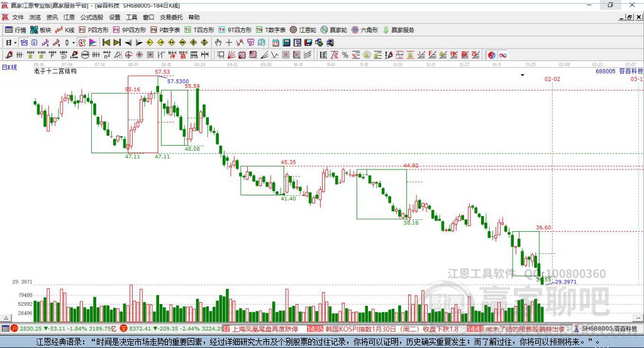Select the hand pan tool
This screenshot has height=348, width=644.
point(218,42)
